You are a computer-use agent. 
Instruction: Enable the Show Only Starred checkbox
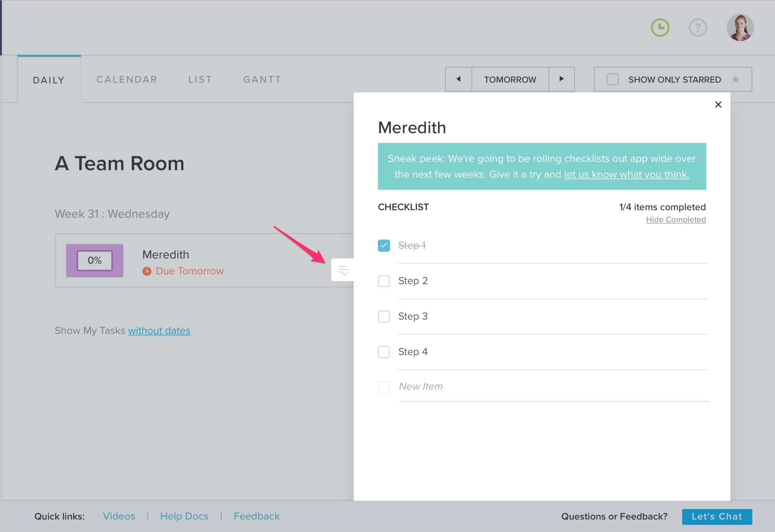pyautogui.click(x=612, y=79)
